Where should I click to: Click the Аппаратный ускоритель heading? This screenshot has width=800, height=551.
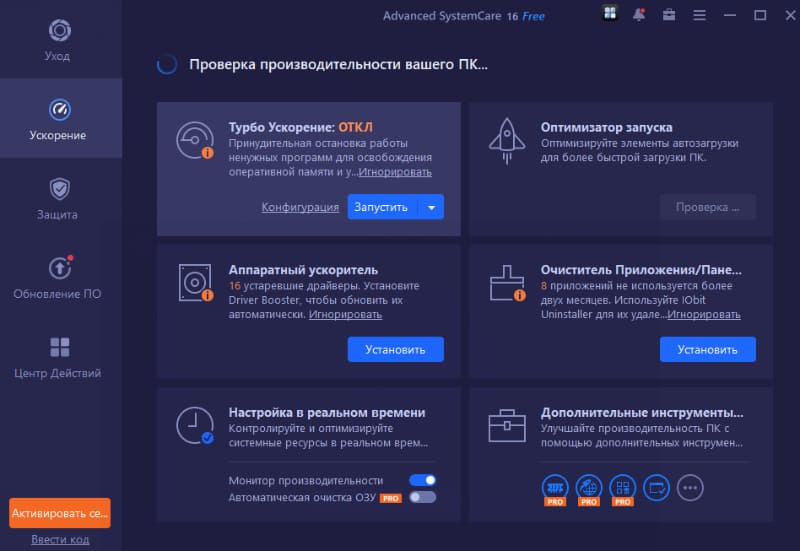tap(303, 270)
